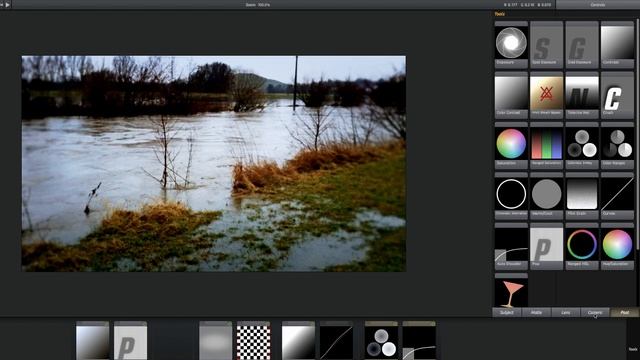This screenshot has width=640, height=360.
Task: Select the three-circles thumbnail in tool chain
Action: 381,340
